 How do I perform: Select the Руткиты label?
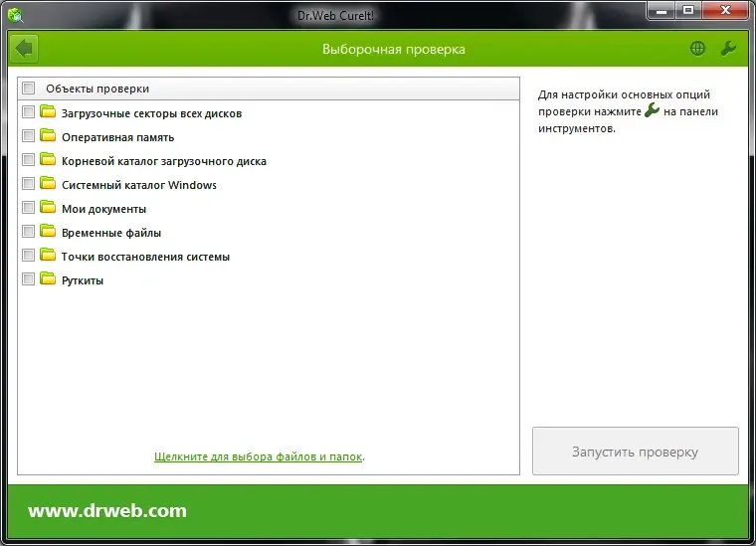(x=83, y=280)
